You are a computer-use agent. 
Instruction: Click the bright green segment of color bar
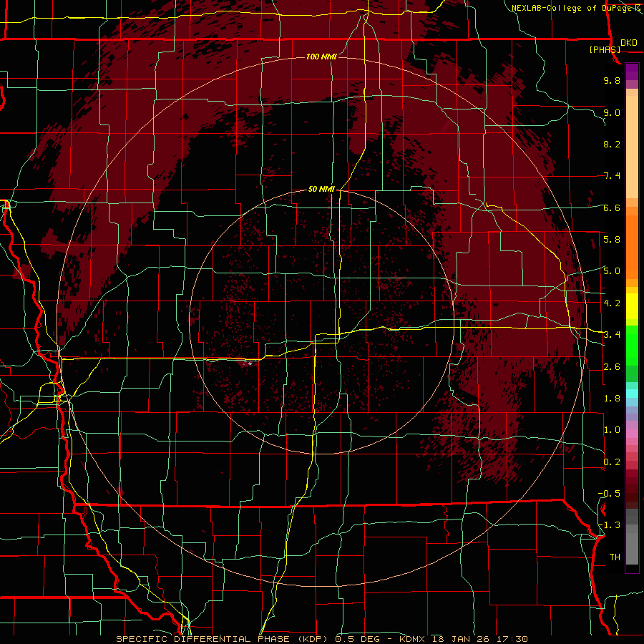pyautogui.click(x=632, y=345)
